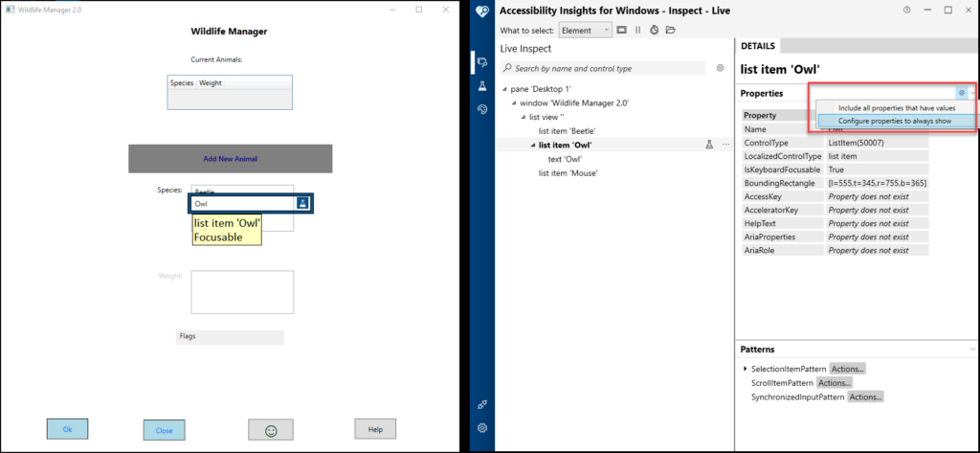This screenshot has width=980, height=453.
Task: Click the search by name and control type field
Action: click(605, 68)
